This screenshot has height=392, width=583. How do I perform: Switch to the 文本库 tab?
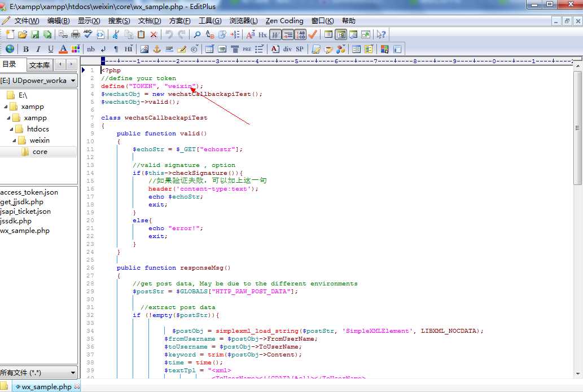[x=40, y=65]
